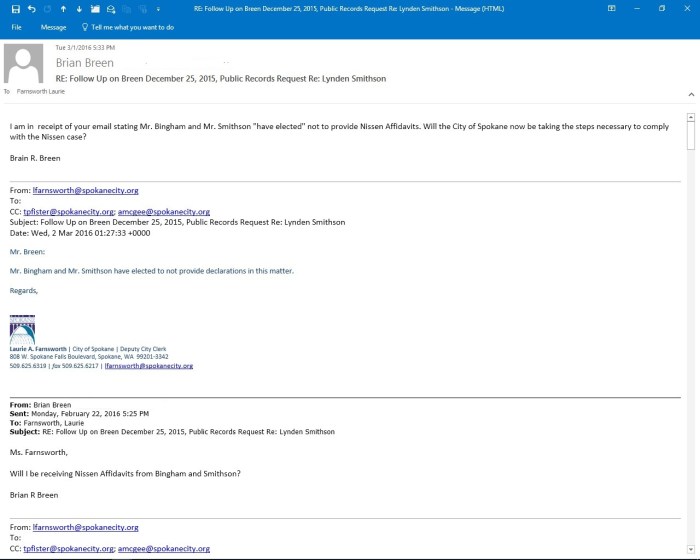Image resolution: width=700 pixels, height=560 pixels.
Task: Go to next item with down arrow
Action: 78,8
